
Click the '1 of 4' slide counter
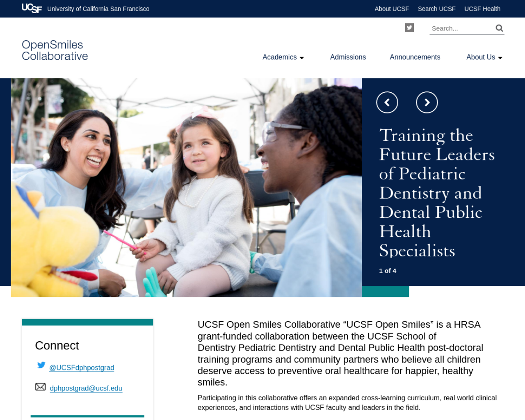[388, 271]
